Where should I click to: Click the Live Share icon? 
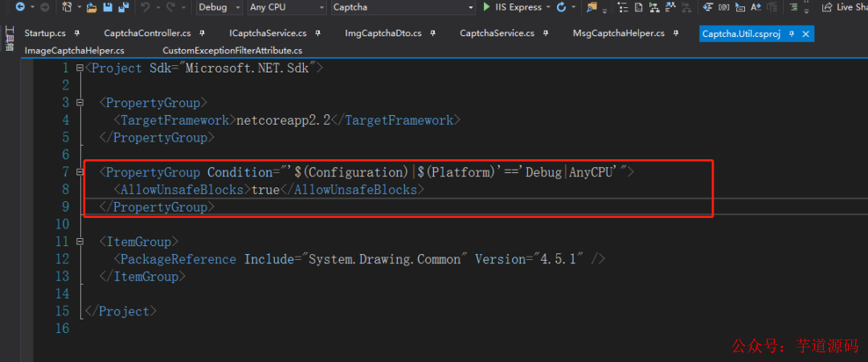click(x=827, y=7)
